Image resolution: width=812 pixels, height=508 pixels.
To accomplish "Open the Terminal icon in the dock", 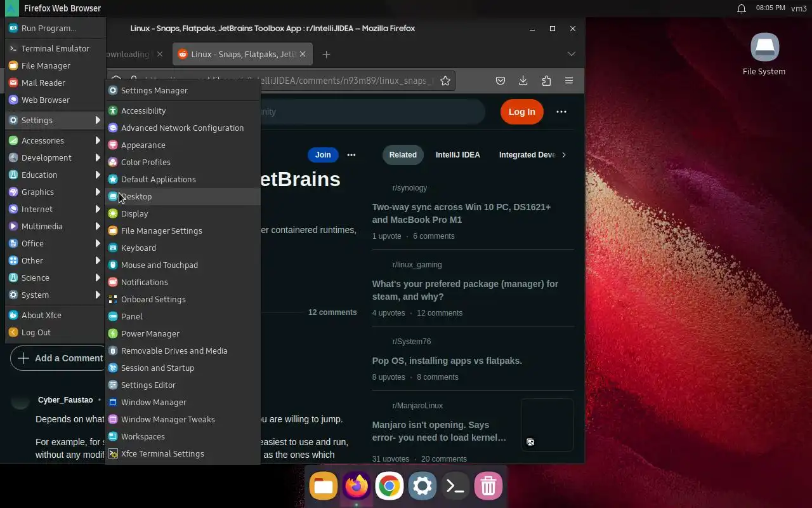I will point(455,486).
